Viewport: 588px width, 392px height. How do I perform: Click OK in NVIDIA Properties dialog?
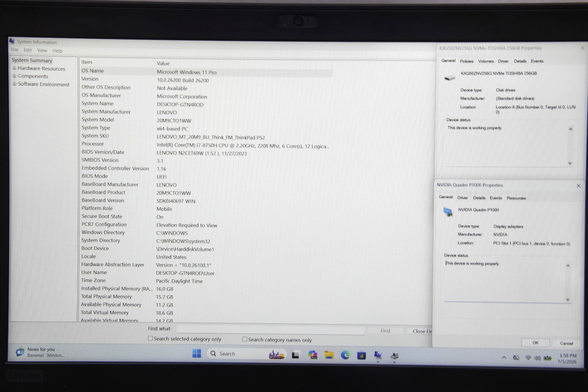(535, 343)
